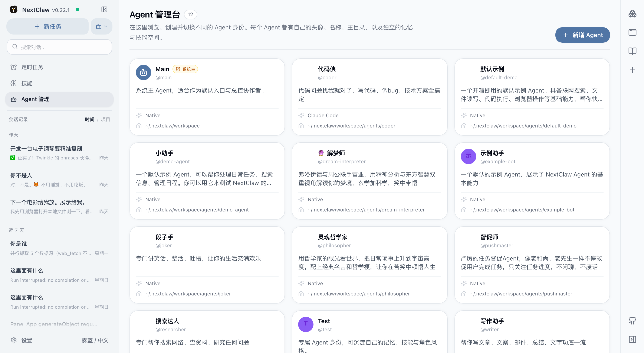Click the 雾蓝 / 中文 theme language switch
This screenshot has height=353, width=644.
click(x=95, y=340)
